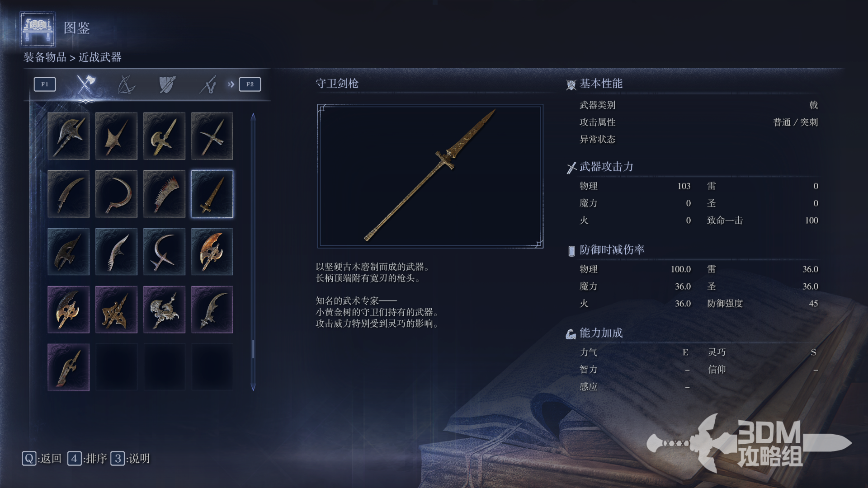The height and width of the screenshot is (488, 868).
Task: Click the scrollbar up arrow of weapon list
Action: click(x=253, y=117)
